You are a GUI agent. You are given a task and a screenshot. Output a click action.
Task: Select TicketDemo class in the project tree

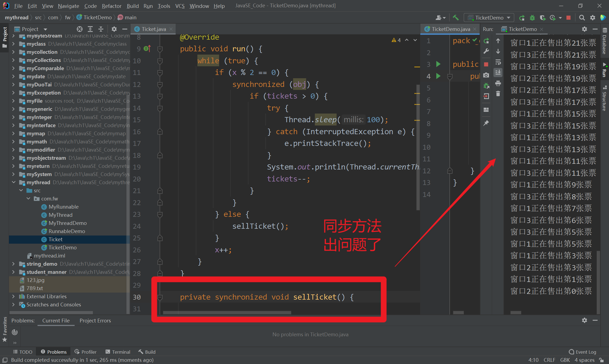click(x=63, y=247)
